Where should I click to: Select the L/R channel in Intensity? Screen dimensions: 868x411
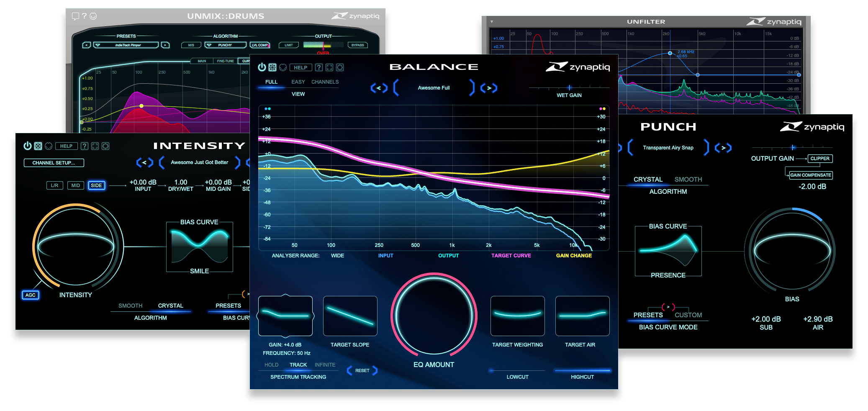coord(55,185)
